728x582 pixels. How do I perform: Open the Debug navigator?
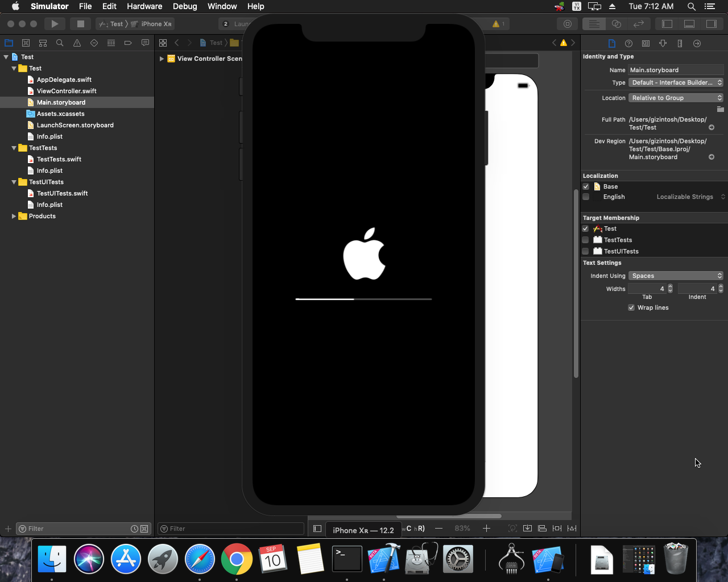(111, 43)
